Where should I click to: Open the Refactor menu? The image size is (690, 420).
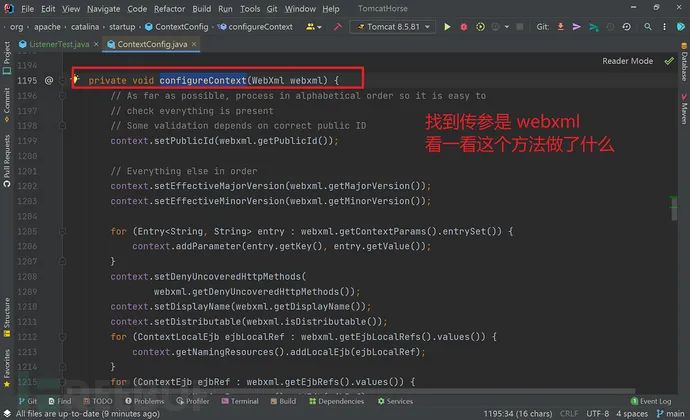coord(168,8)
